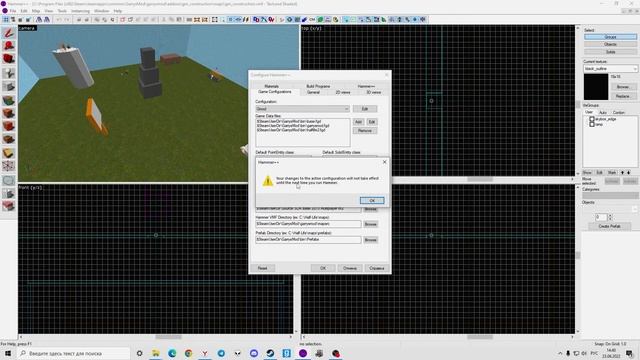Open Windows Start menu
This screenshot has width=640, height=360.
(x=8, y=353)
